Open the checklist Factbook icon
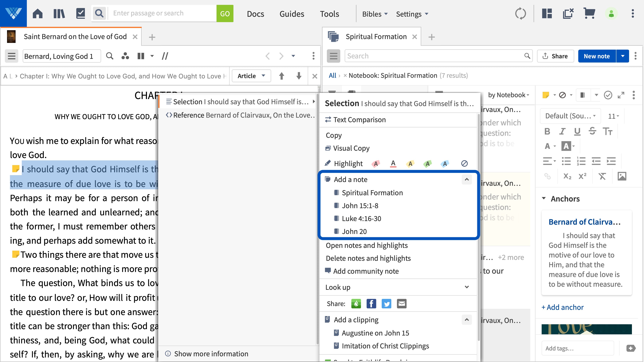 click(x=80, y=13)
